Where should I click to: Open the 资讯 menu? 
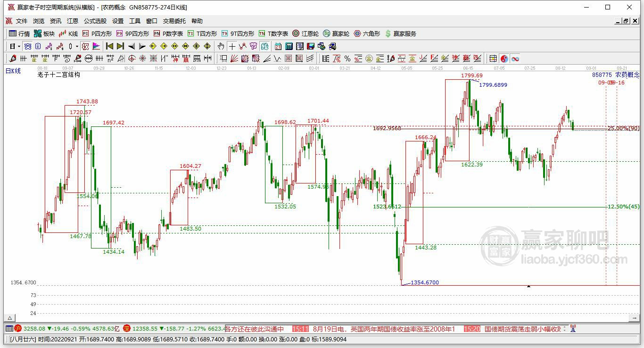(56, 21)
